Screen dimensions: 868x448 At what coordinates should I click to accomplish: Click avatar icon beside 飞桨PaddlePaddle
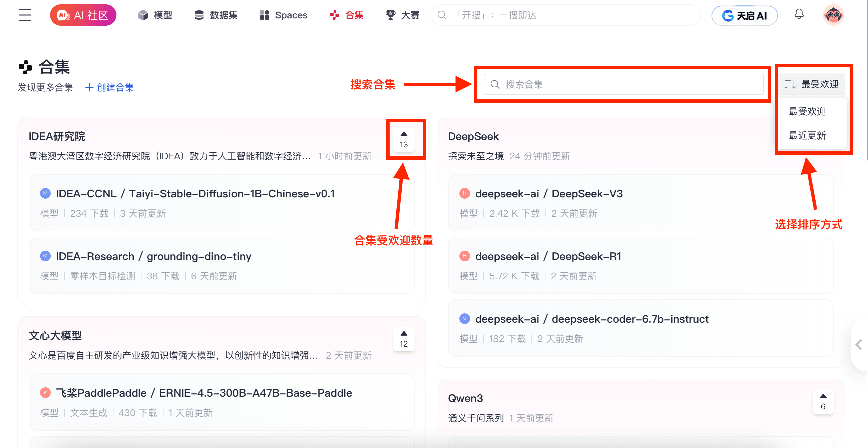click(45, 393)
